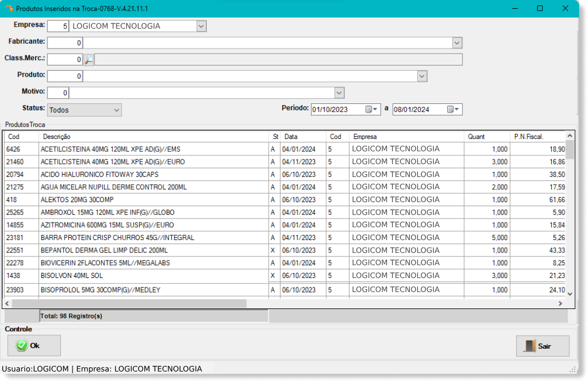Screen dimensions: 588x382
Task: Expand the Produto combo box
Action: (422, 77)
